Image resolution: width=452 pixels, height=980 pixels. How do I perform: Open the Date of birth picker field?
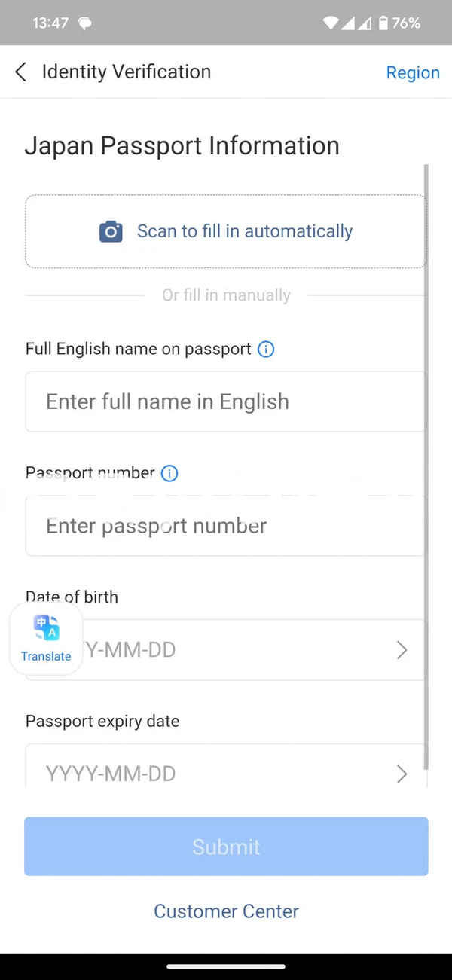(x=225, y=650)
